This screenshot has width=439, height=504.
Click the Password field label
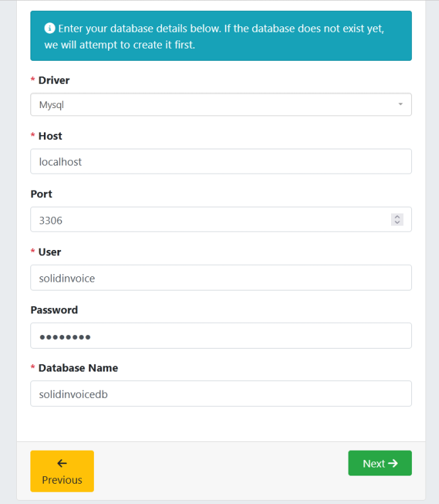coord(54,310)
